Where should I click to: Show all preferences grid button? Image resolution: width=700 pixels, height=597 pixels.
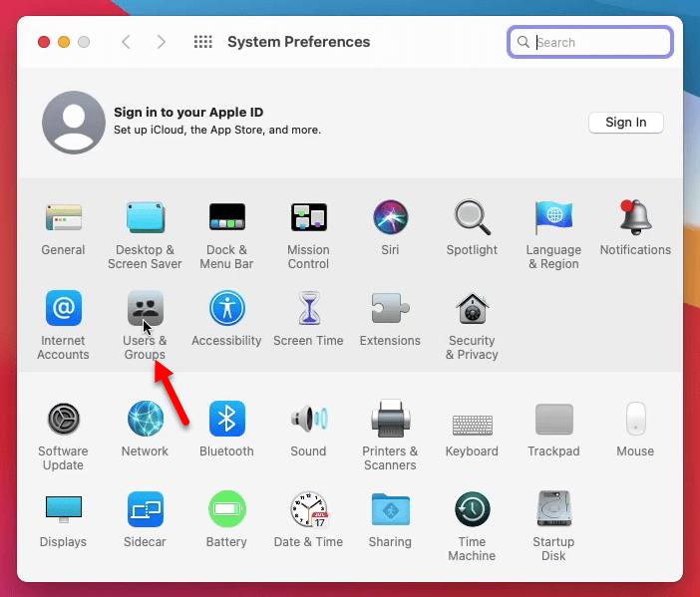(203, 42)
